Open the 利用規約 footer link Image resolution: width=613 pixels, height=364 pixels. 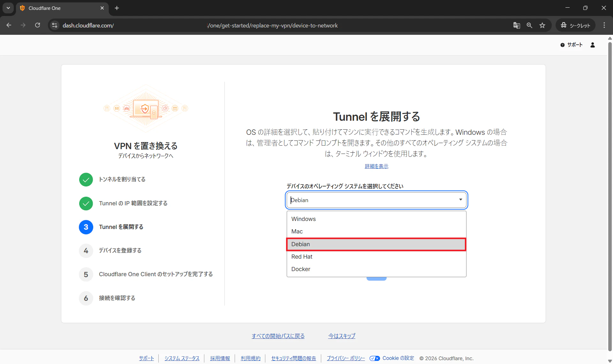[251, 358]
